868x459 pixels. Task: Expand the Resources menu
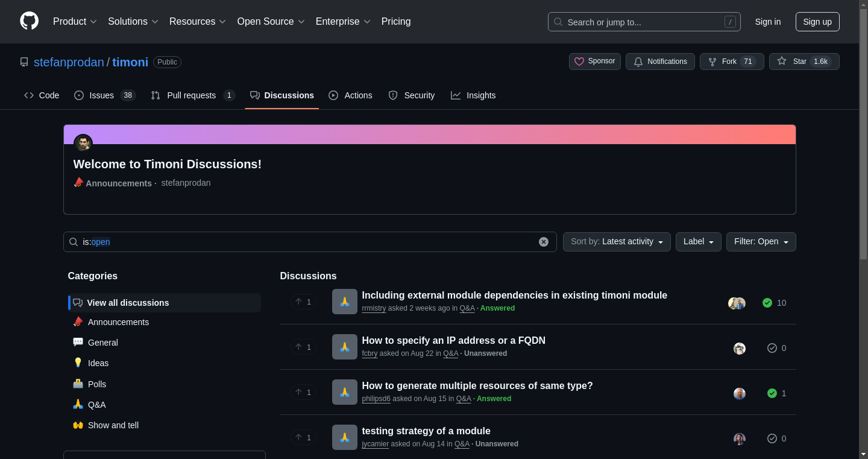[x=198, y=21]
